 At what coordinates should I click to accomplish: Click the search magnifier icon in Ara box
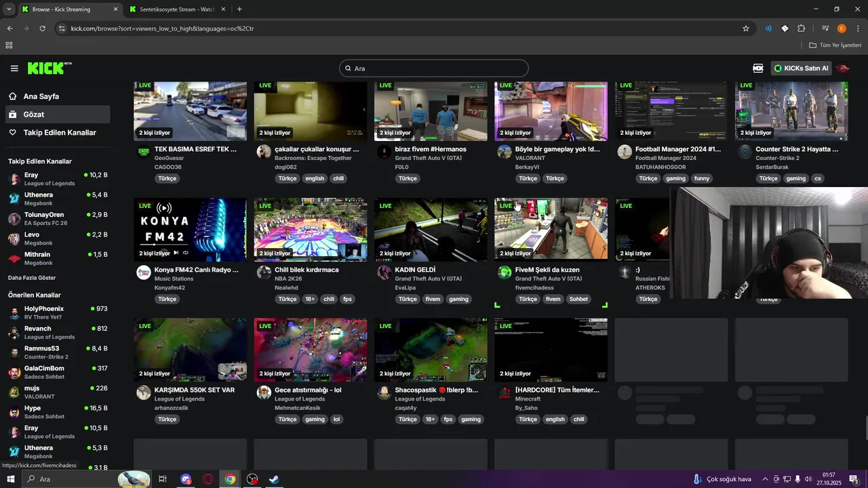[348, 68]
